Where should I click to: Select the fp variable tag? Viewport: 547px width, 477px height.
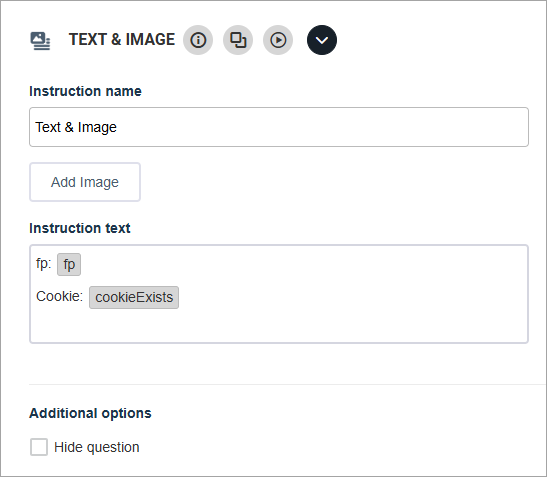click(x=69, y=264)
